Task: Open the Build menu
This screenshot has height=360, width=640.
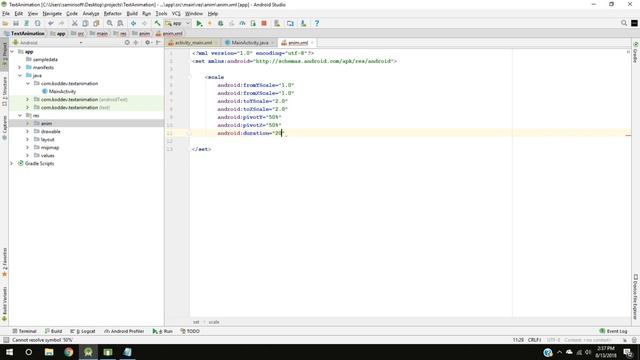Action: point(132,13)
